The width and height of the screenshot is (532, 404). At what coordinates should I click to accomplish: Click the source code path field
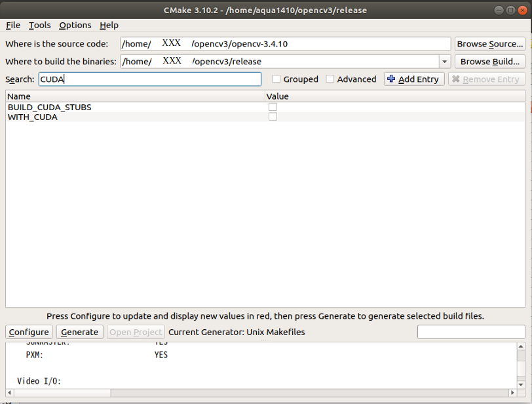(x=285, y=44)
